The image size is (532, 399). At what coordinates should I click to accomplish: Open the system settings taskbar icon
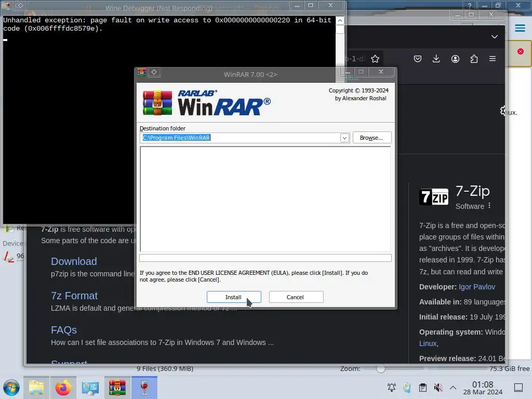90,388
